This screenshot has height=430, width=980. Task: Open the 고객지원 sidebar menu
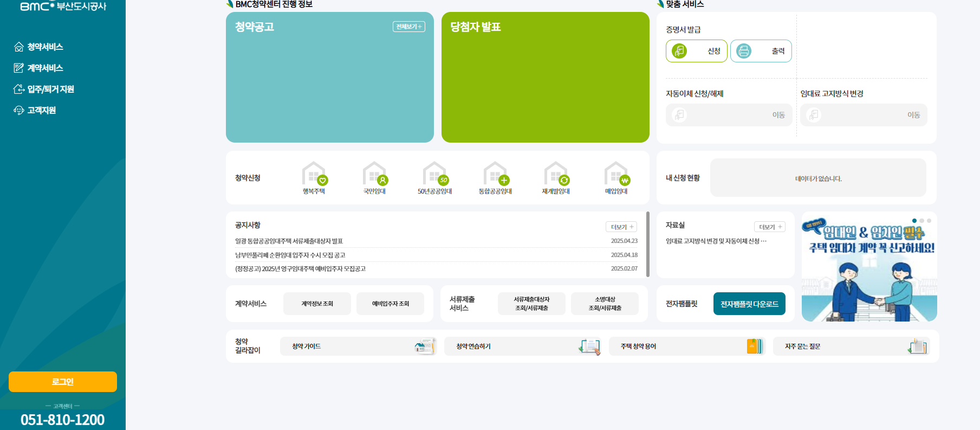point(35,110)
